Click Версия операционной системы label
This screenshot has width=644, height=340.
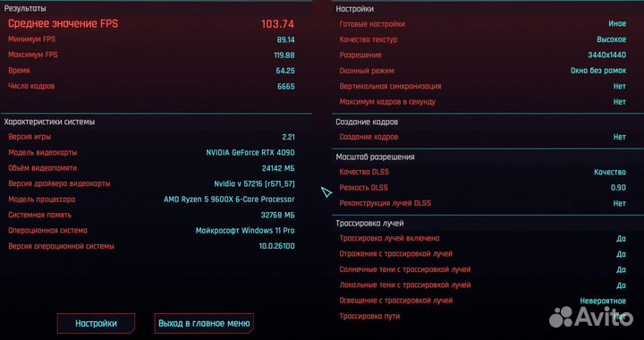click(x=61, y=246)
